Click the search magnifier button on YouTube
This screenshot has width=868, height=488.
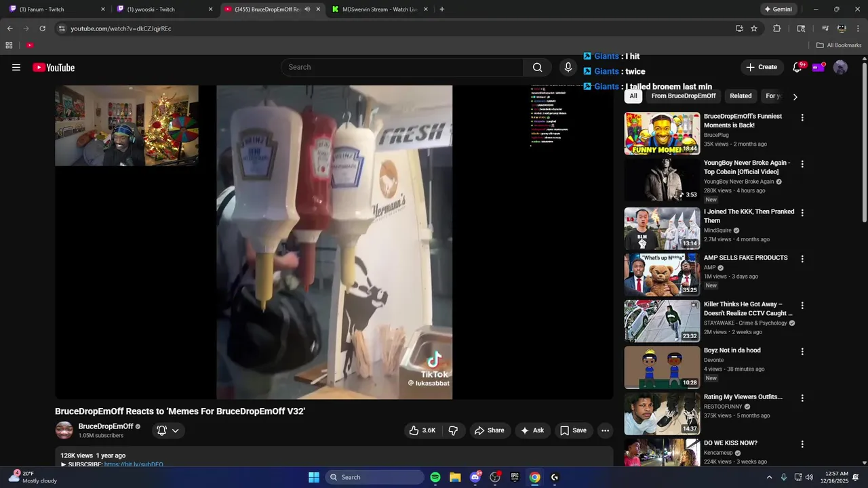point(537,67)
